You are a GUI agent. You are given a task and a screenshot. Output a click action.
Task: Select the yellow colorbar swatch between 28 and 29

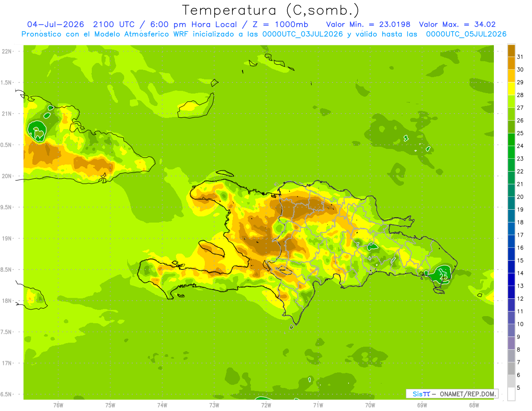[x=511, y=88]
